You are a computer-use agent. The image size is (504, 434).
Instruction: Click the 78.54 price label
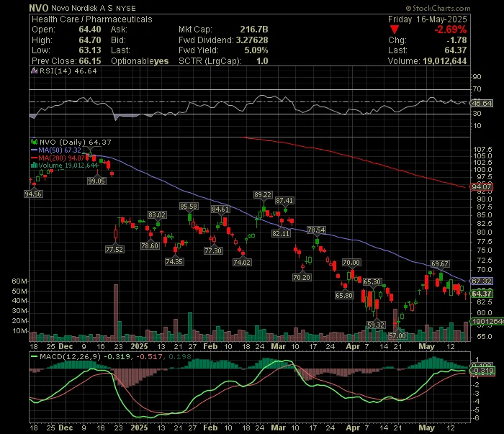coord(316,230)
